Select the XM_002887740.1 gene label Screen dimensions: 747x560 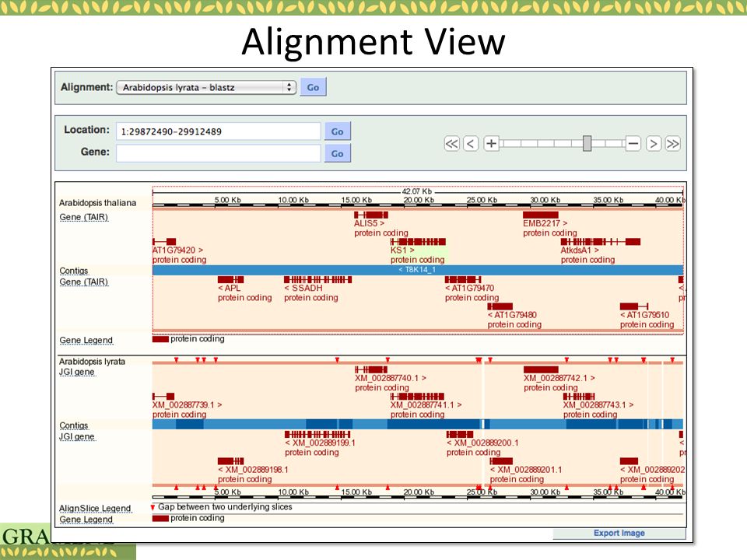391,378
